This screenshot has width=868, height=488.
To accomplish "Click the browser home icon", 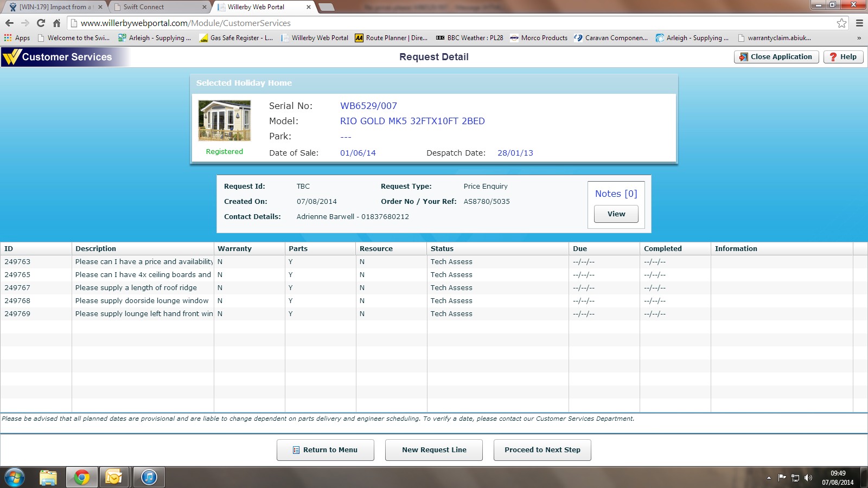I will [x=56, y=23].
